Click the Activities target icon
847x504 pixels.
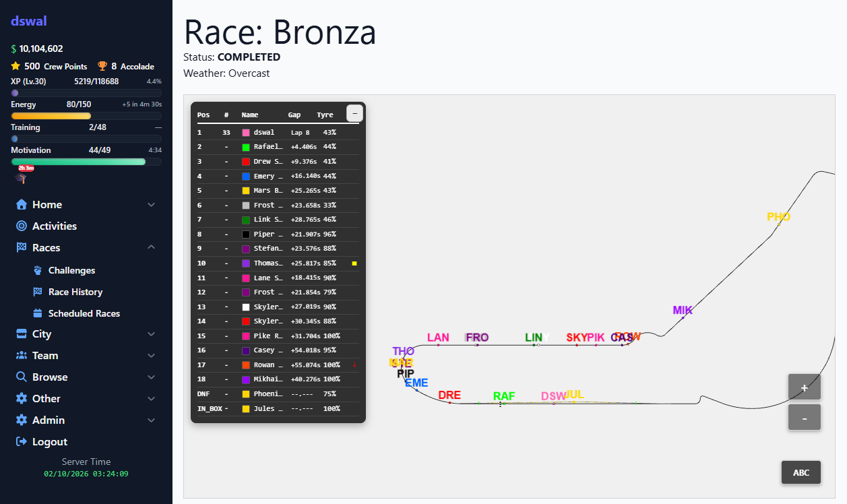(x=22, y=226)
